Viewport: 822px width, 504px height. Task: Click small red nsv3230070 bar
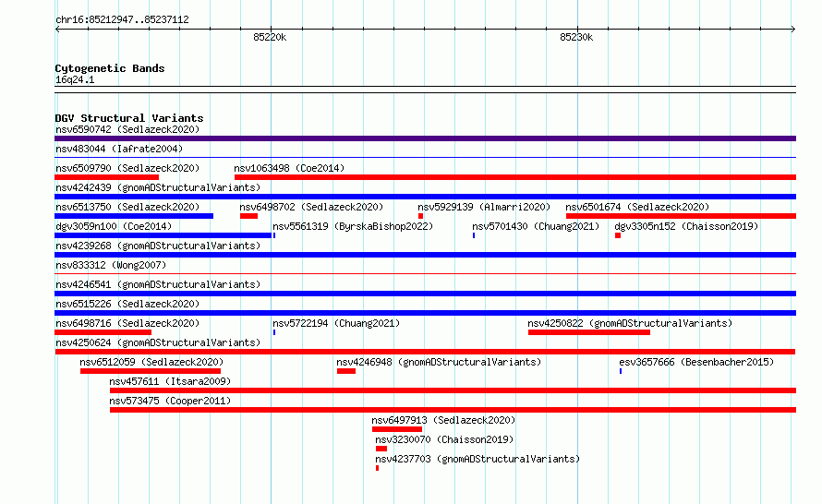click(x=381, y=449)
